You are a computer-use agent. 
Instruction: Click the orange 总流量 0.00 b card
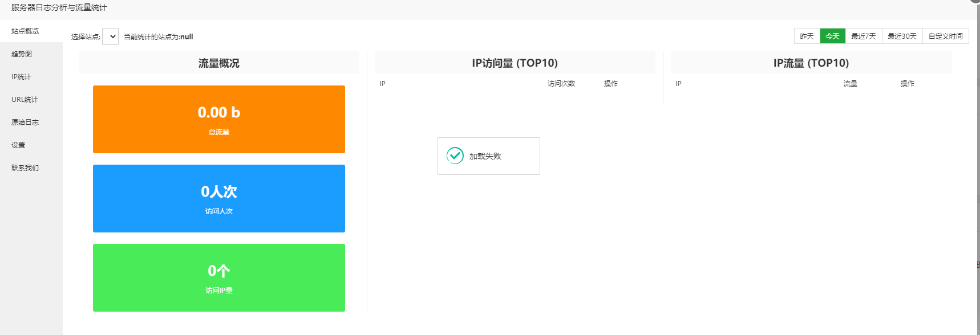pos(219,119)
